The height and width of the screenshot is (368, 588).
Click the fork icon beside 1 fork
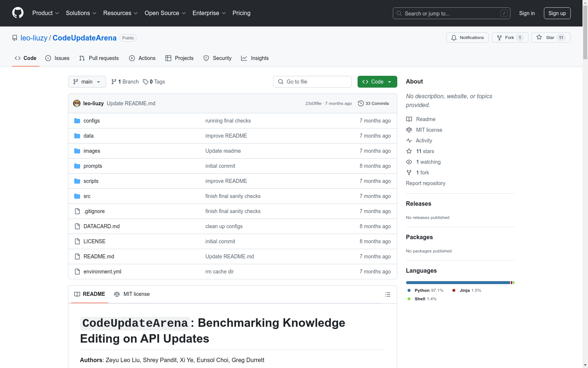tap(409, 173)
